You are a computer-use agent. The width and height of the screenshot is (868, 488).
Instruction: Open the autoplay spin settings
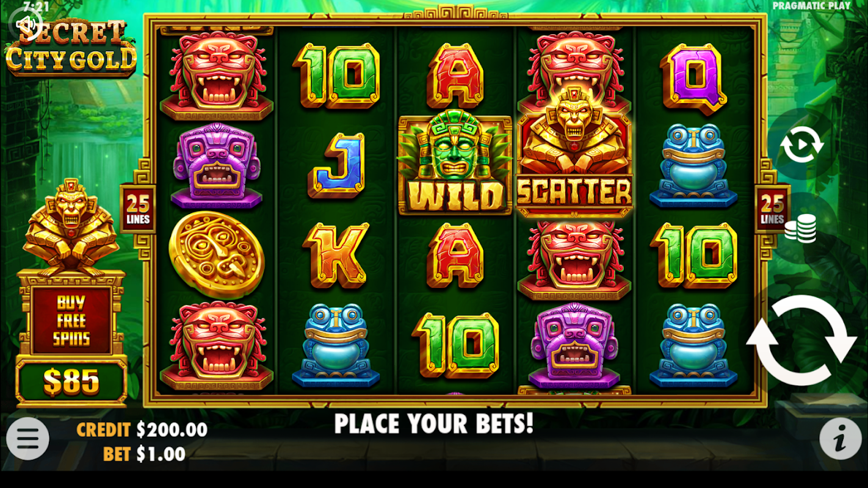(x=801, y=146)
